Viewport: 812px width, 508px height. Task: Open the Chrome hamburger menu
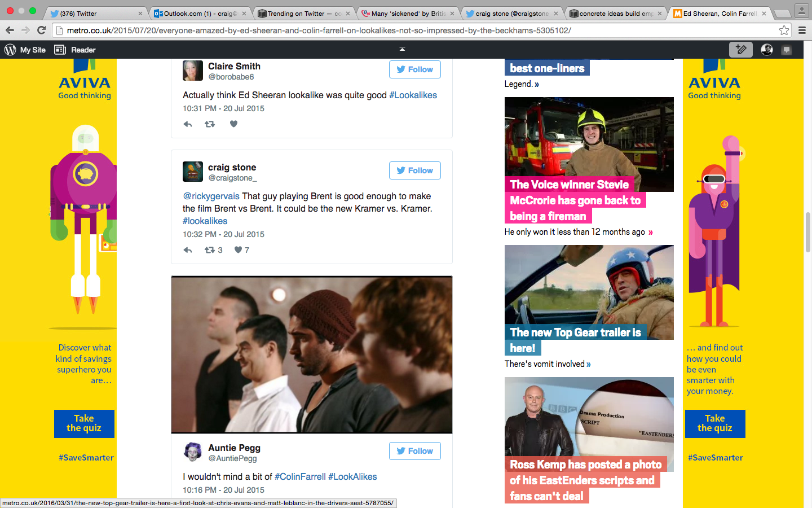pyautogui.click(x=802, y=30)
